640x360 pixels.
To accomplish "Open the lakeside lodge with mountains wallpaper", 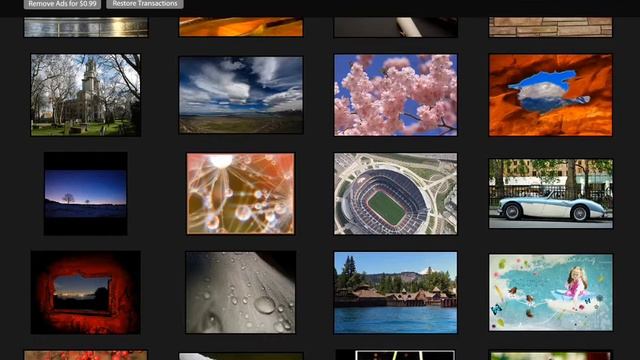I will pos(396,292).
